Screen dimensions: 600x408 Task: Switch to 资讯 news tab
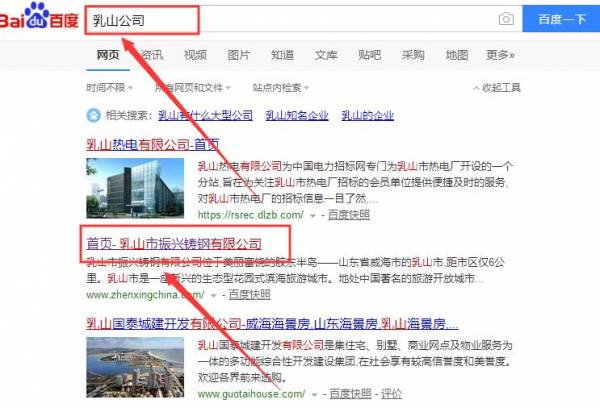tap(152, 55)
